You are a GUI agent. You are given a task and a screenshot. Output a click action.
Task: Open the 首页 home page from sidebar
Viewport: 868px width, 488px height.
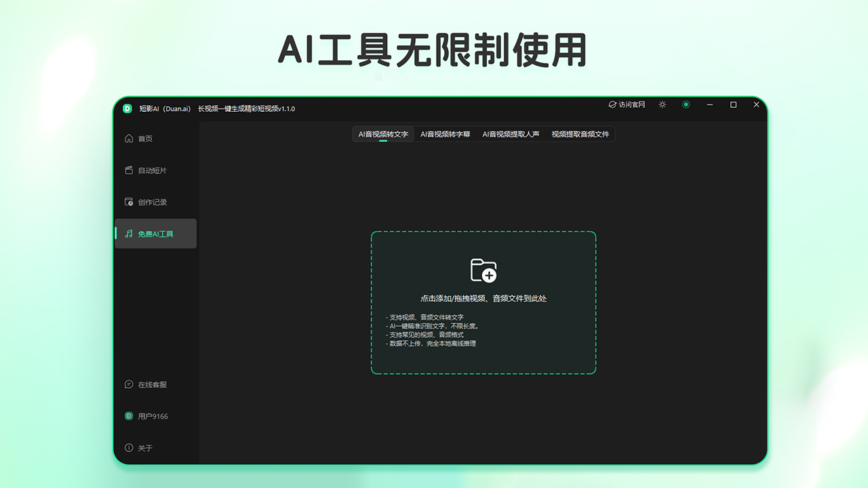coord(144,138)
